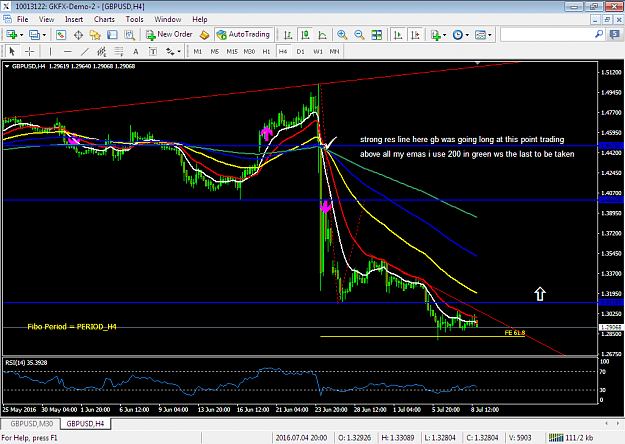Toggle Chart Shift icon
Viewport: 625px width, 444px height.
click(x=415, y=35)
